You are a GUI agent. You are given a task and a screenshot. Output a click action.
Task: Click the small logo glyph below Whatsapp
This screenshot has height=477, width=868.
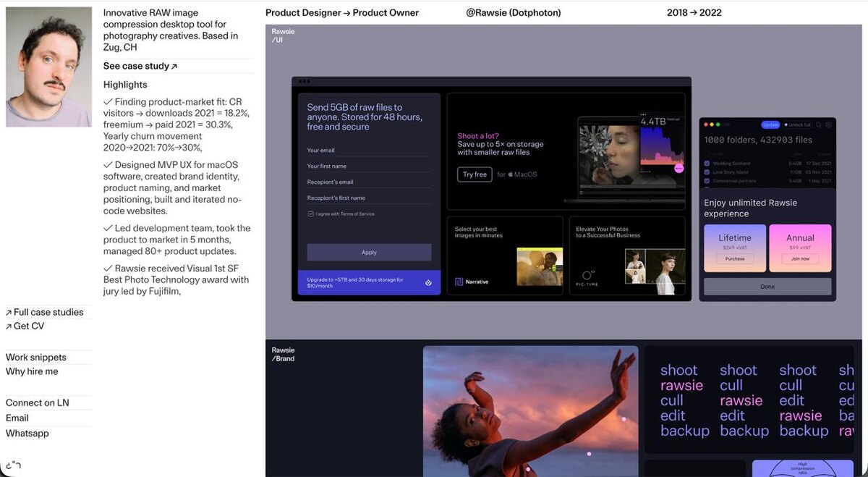click(x=13, y=465)
